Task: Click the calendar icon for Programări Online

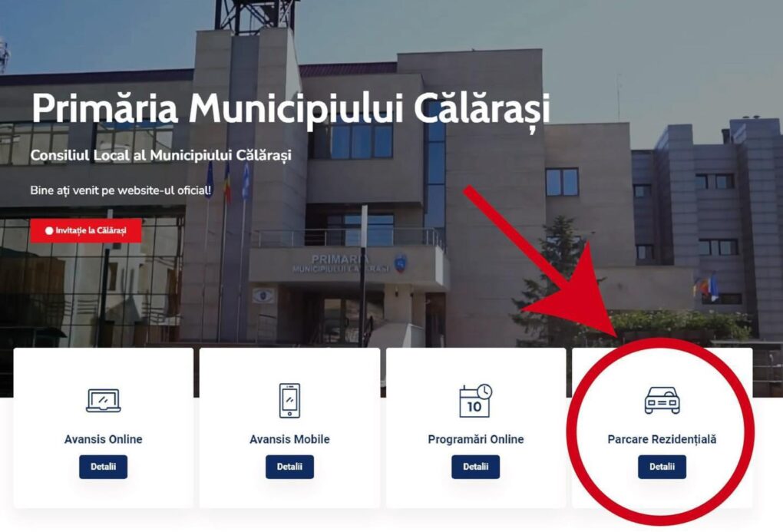Action: [475, 401]
